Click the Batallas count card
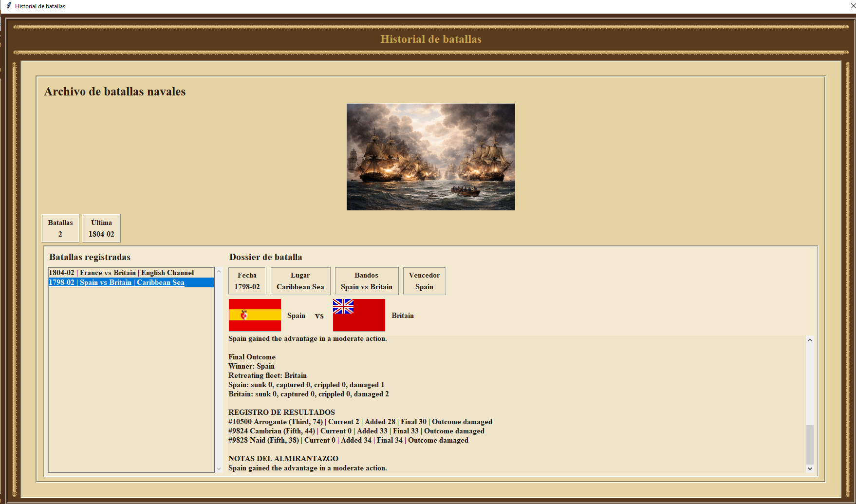Viewport: 856px width, 504px height. pyautogui.click(x=60, y=228)
